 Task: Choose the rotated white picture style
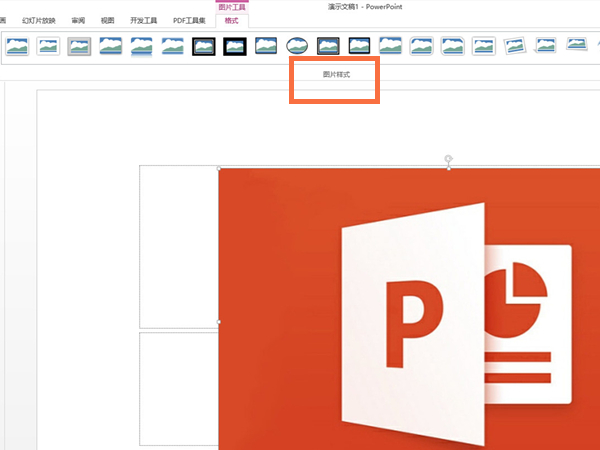pyautogui.click(x=515, y=46)
